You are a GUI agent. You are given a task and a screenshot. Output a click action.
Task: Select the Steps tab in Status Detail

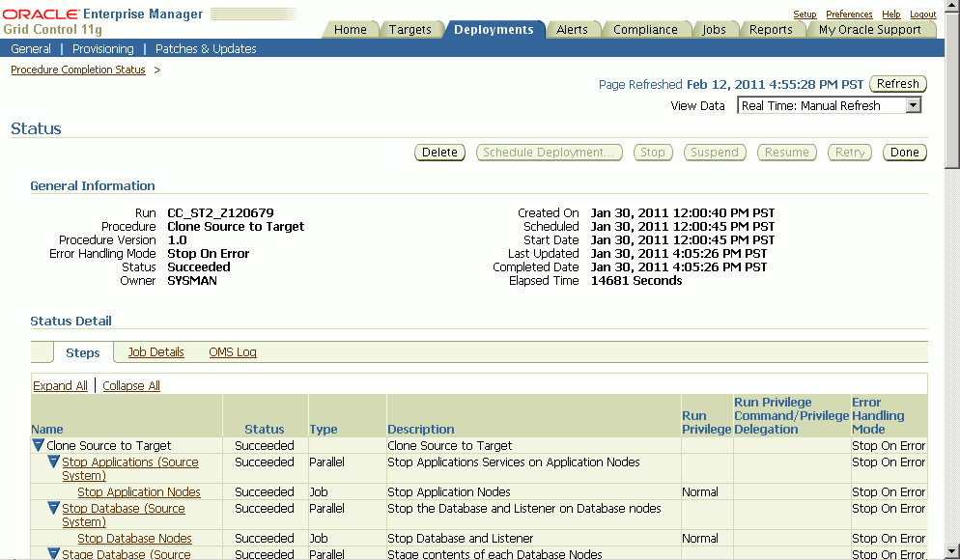pos(83,352)
